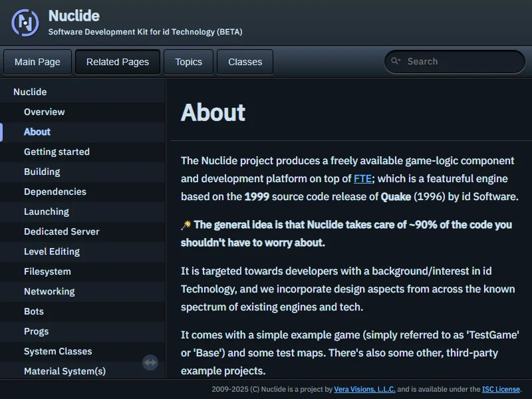The height and width of the screenshot is (399, 532).
Task: Open the Dedicated Server sidebar entry
Action: pyautogui.click(x=62, y=231)
